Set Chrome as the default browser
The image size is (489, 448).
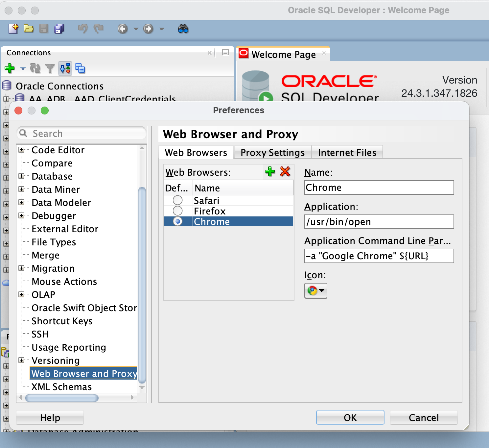click(x=177, y=221)
